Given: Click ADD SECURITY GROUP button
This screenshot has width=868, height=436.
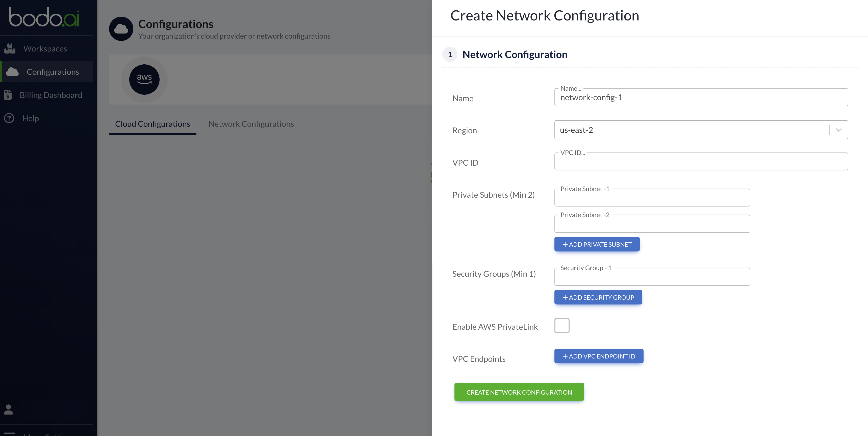Looking at the screenshot, I should [598, 297].
